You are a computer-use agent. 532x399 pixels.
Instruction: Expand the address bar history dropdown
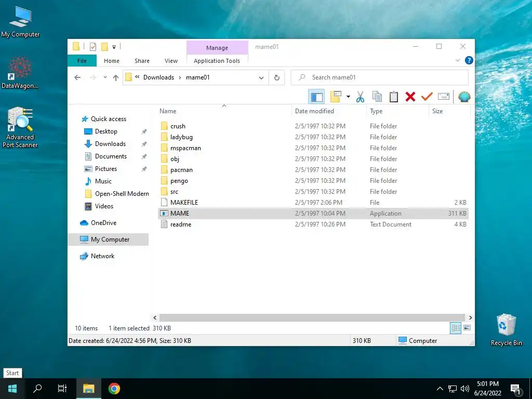tap(261, 78)
